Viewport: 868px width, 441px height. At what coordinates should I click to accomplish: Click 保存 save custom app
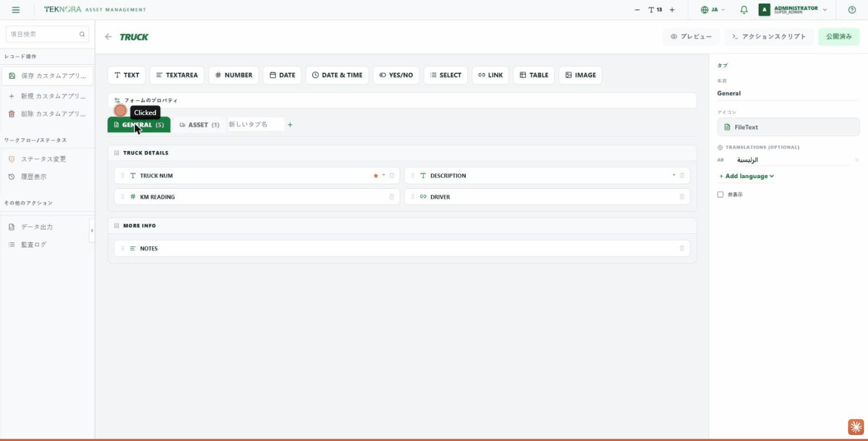coord(47,75)
